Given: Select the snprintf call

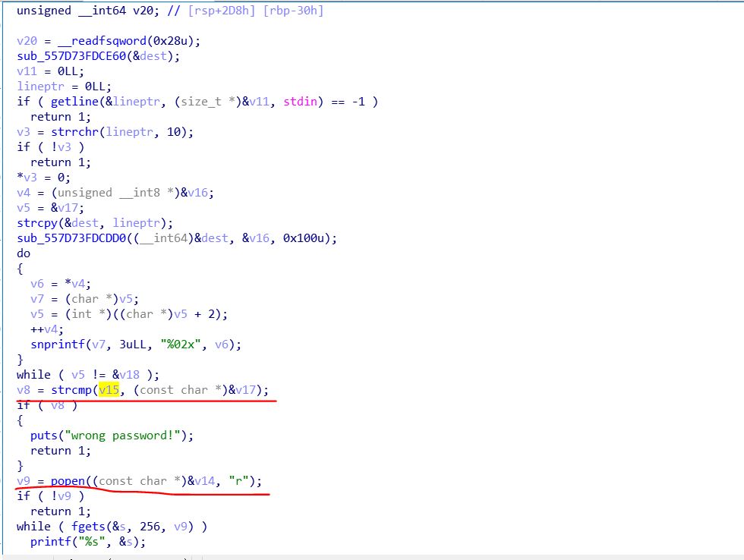Looking at the screenshot, I should (58, 344).
